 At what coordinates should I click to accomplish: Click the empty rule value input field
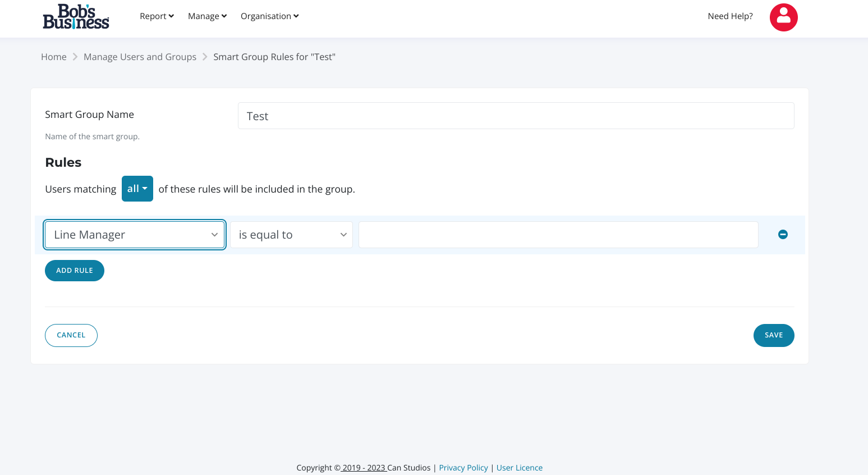pos(558,235)
